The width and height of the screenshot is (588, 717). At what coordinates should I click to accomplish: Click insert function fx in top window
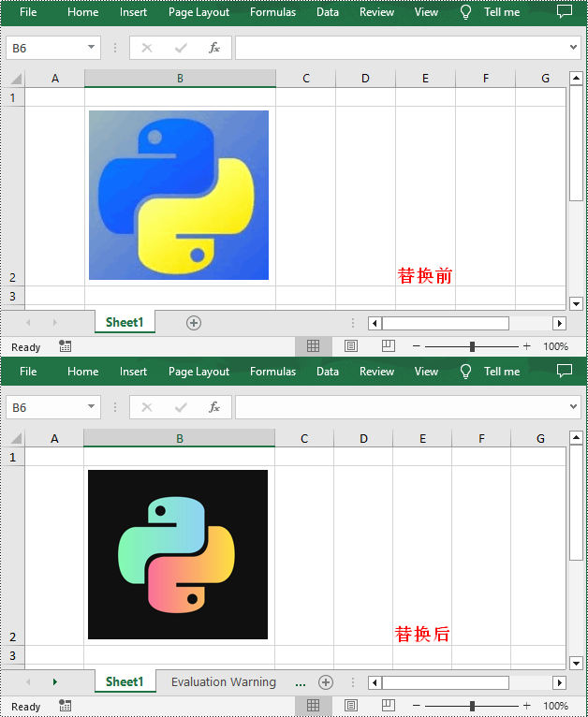click(x=214, y=48)
